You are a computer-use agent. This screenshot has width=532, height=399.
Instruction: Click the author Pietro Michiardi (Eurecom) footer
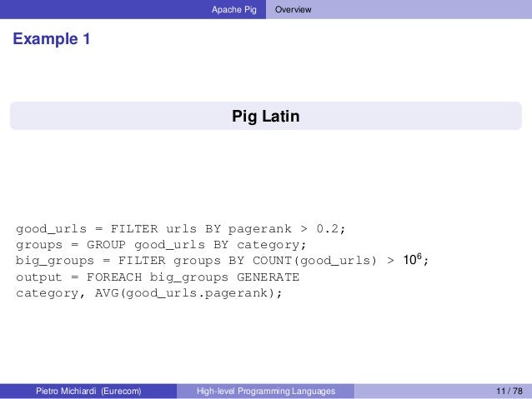pyautogui.click(x=88, y=391)
